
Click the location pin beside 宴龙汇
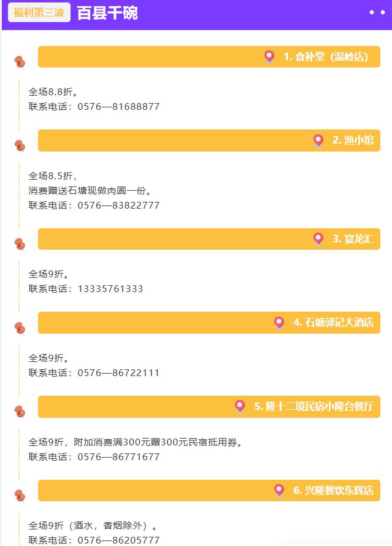click(x=318, y=239)
